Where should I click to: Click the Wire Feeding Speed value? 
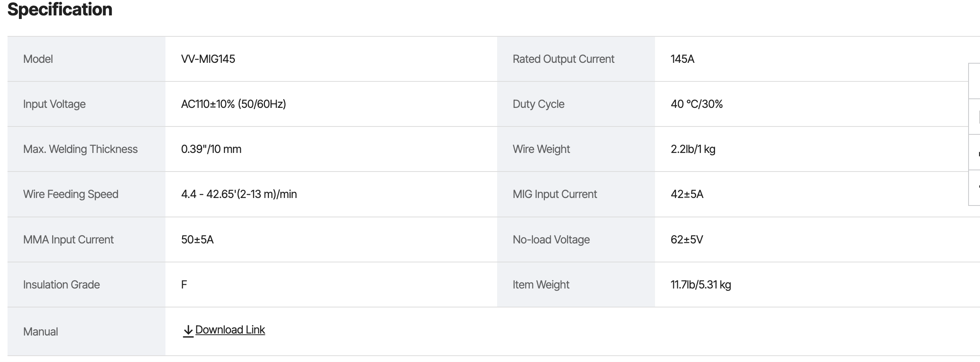click(239, 194)
